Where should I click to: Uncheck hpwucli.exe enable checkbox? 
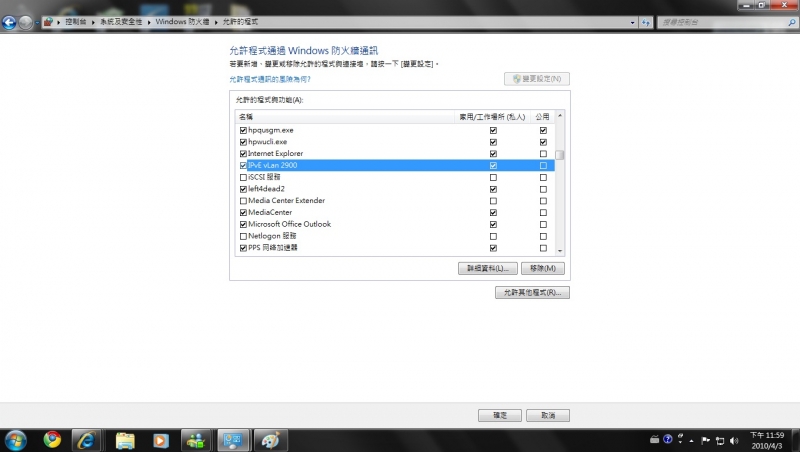(x=243, y=142)
